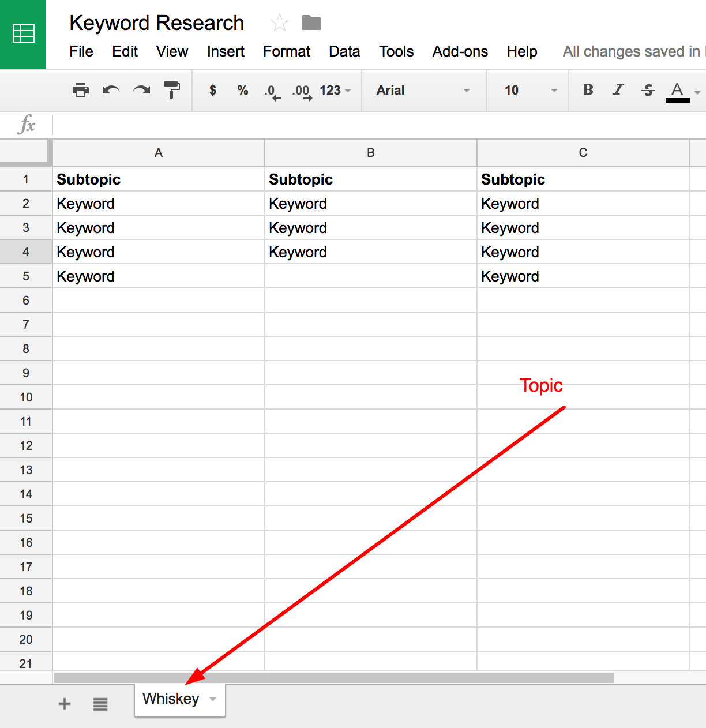Apply percent format to the cell

(x=242, y=90)
